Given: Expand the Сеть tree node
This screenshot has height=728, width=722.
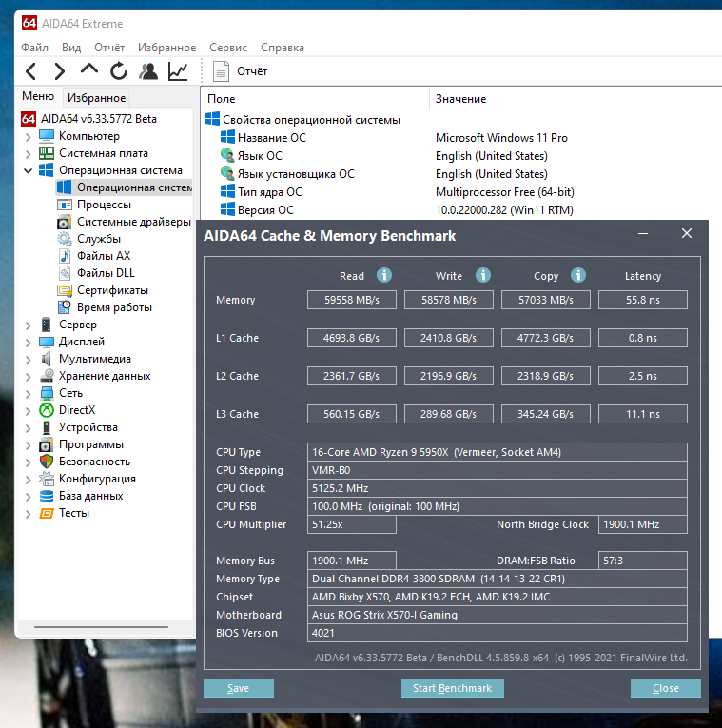Looking at the screenshot, I should 28,394.
